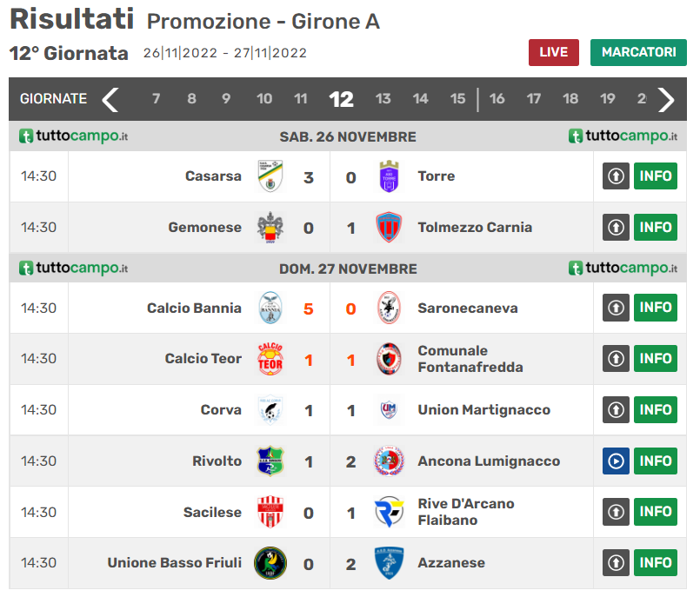Open the MARCATORI scorers button
700x597 pixels.
tap(638, 52)
